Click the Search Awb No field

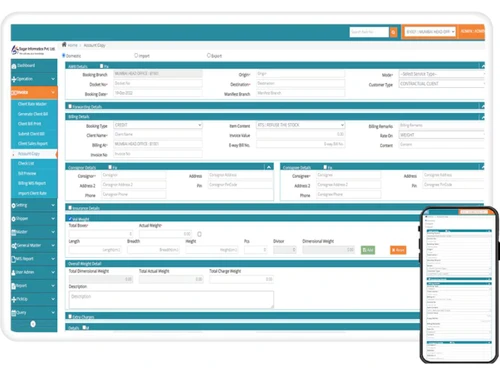coord(369,32)
